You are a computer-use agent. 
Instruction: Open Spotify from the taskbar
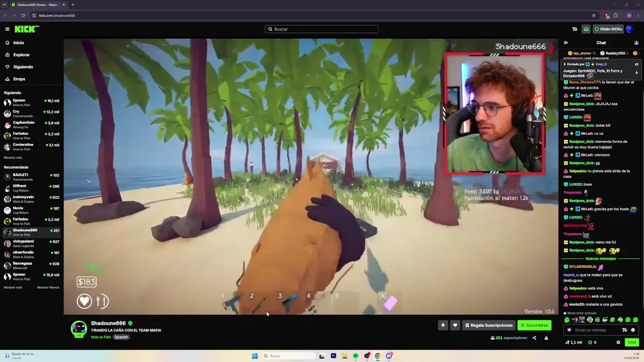(x=356, y=356)
